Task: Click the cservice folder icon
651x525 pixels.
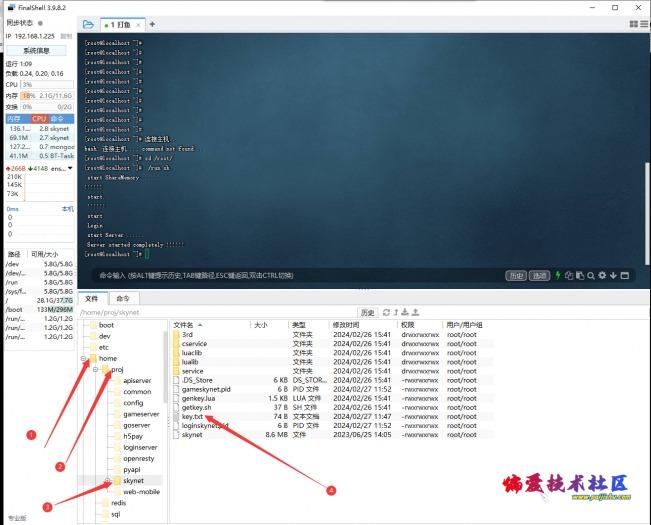Action: (x=176, y=344)
